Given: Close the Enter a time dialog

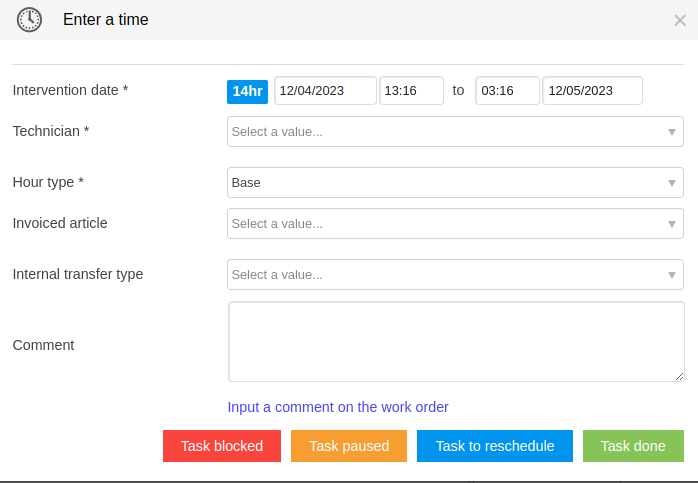Looking at the screenshot, I should click(x=680, y=20).
